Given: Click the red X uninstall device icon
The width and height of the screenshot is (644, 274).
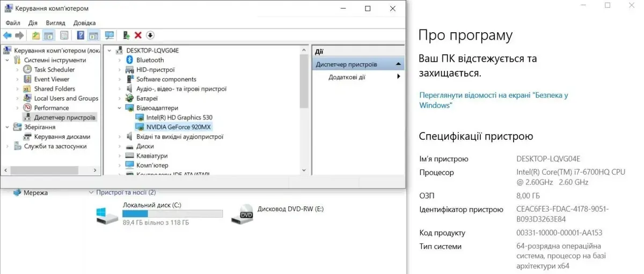Looking at the screenshot, I should 138,35.
